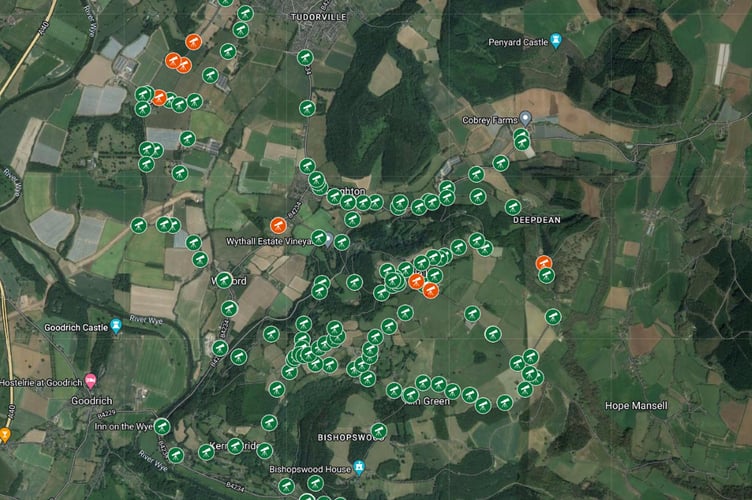
Task: Click the Goodrich village label
Action: pos(92,401)
